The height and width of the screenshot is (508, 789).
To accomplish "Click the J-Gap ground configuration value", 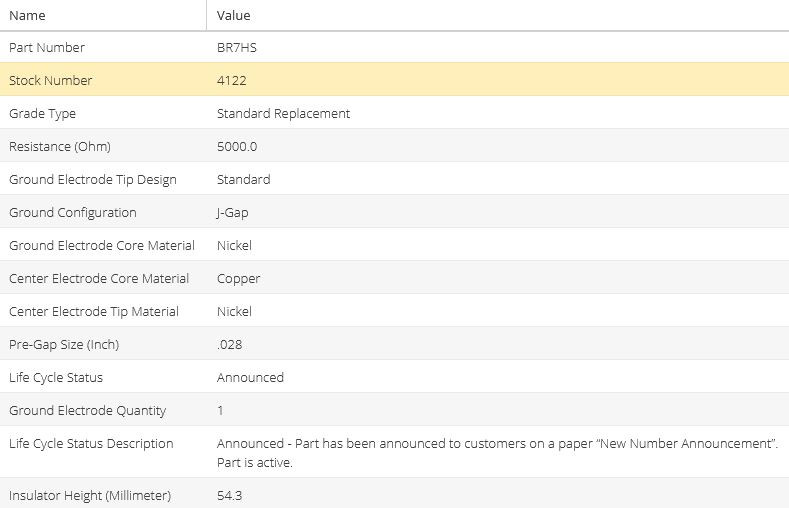I will pos(235,212).
